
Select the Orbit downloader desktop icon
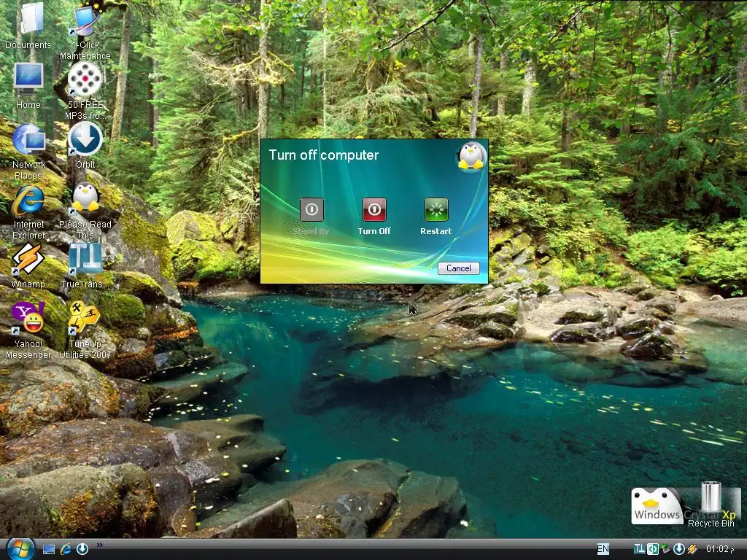[x=85, y=145]
